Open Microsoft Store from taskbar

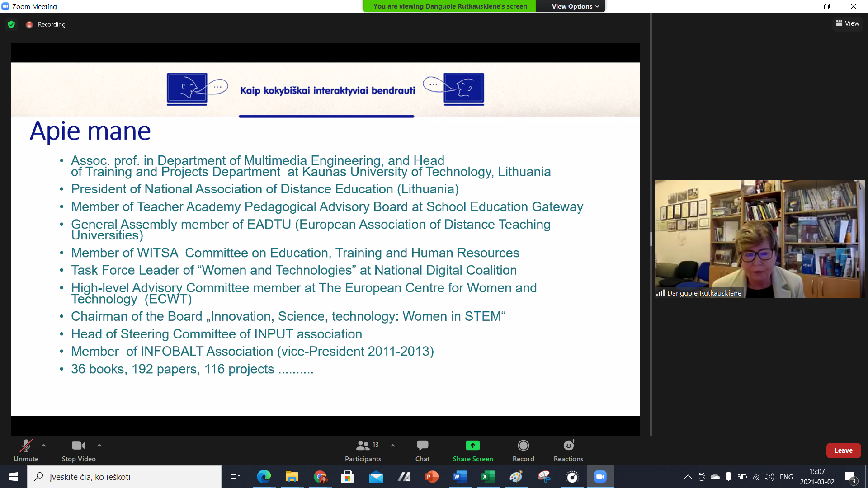pos(348,477)
